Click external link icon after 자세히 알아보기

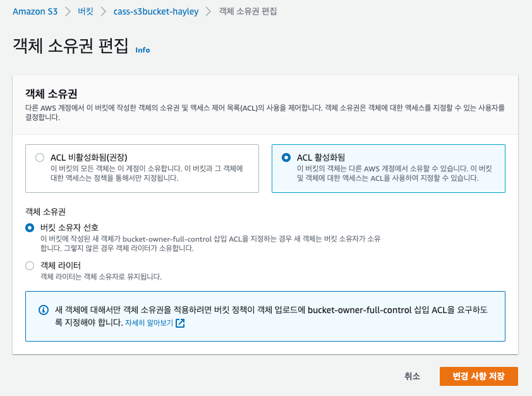(180, 323)
